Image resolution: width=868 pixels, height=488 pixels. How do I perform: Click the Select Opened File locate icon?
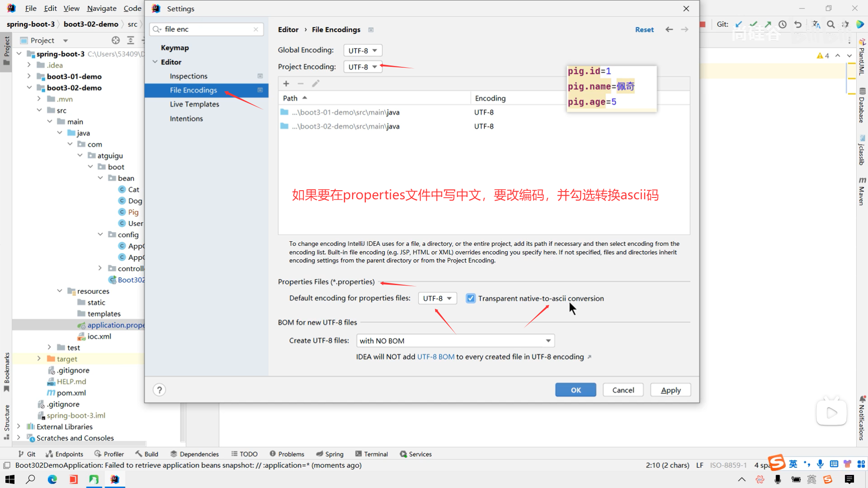[116, 41]
